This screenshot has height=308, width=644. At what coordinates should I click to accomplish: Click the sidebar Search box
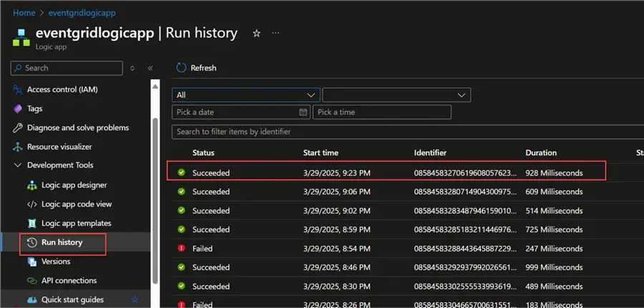pyautogui.click(x=67, y=68)
